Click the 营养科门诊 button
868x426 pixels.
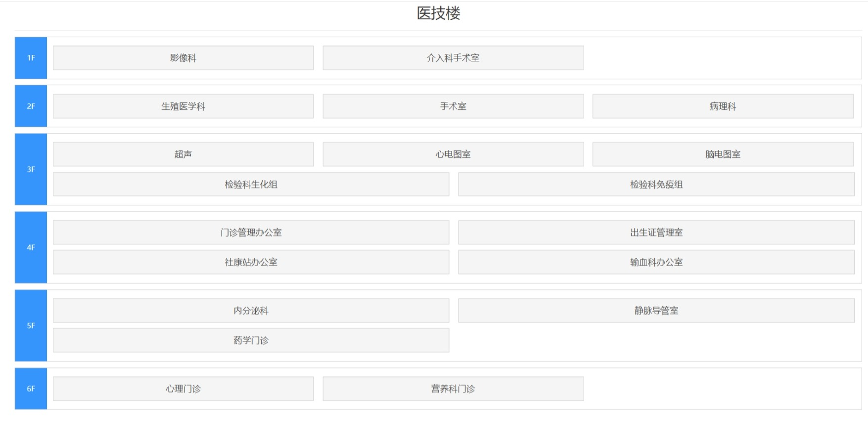tap(453, 389)
